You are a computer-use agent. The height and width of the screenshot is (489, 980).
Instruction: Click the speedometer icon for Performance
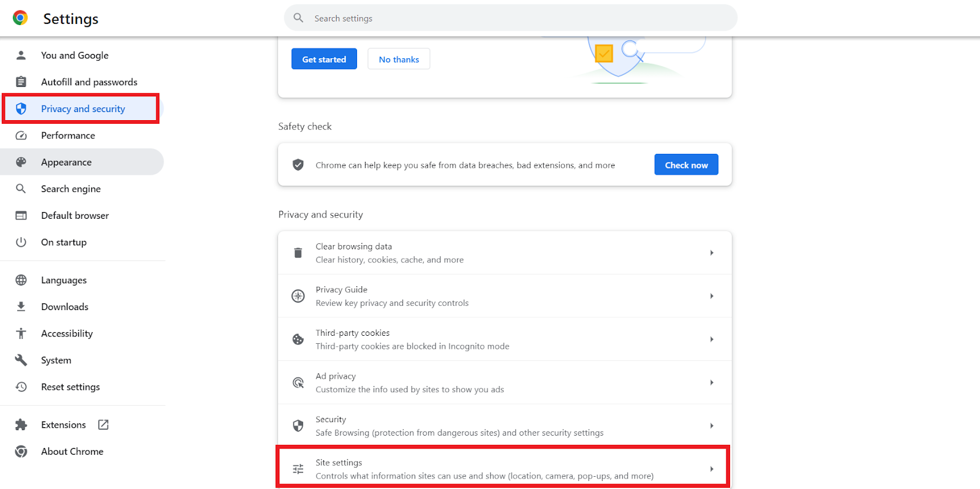pyautogui.click(x=21, y=135)
